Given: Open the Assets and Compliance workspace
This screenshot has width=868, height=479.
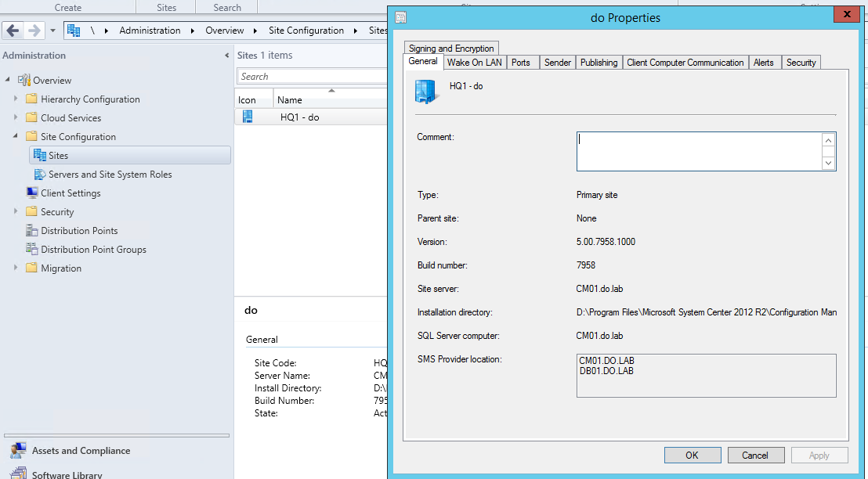Looking at the screenshot, I should pyautogui.click(x=81, y=451).
